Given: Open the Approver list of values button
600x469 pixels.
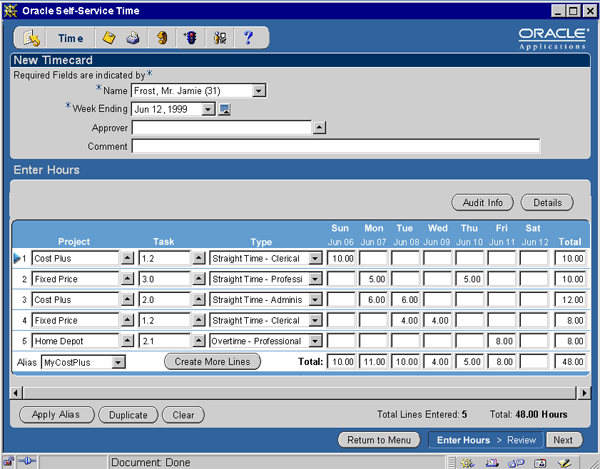Looking at the screenshot, I should [319, 127].
